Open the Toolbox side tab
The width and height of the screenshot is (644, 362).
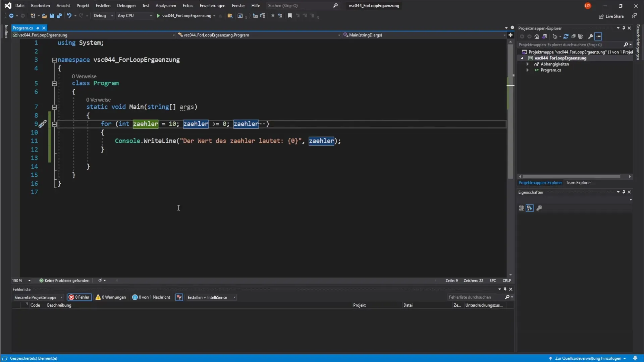6,31
